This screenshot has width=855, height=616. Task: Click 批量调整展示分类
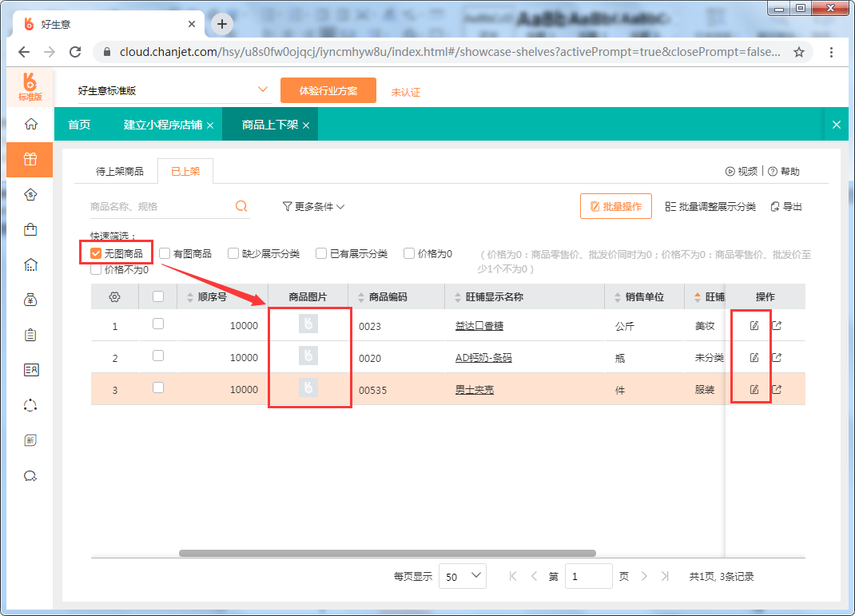pos(710,207)
